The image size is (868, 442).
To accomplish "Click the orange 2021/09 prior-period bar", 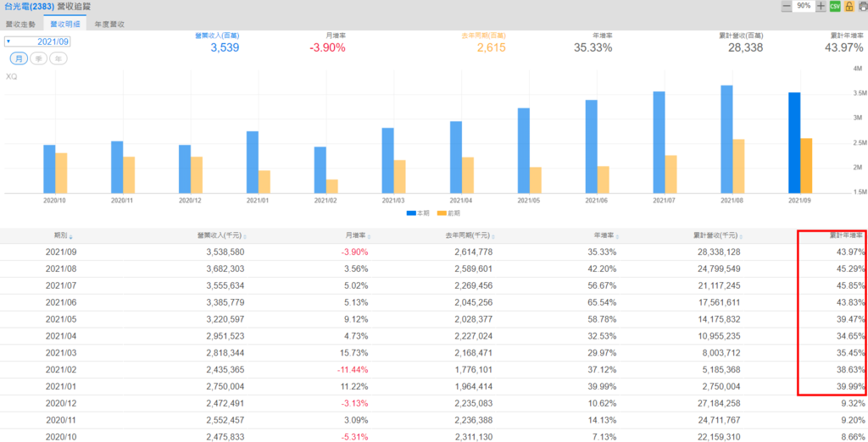I will 807,165.
